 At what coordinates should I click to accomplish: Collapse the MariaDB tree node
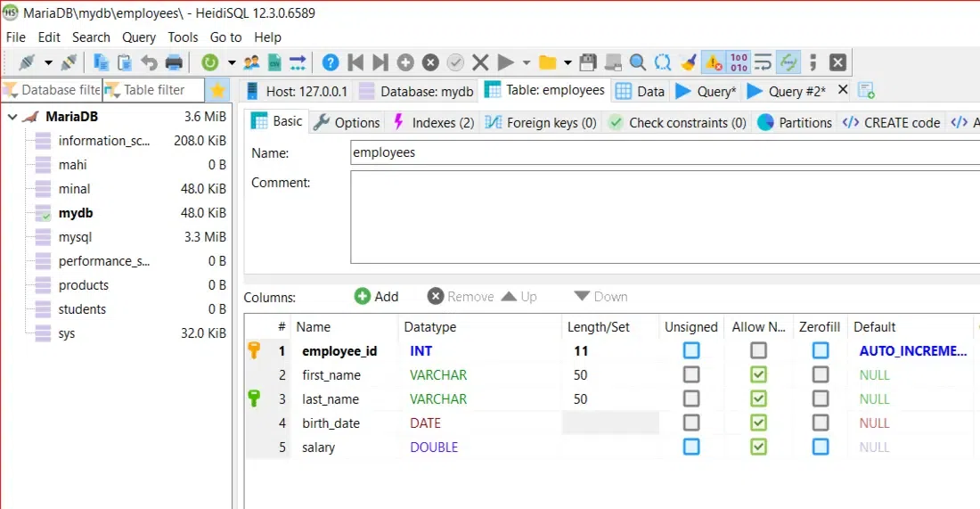point(12,117)
